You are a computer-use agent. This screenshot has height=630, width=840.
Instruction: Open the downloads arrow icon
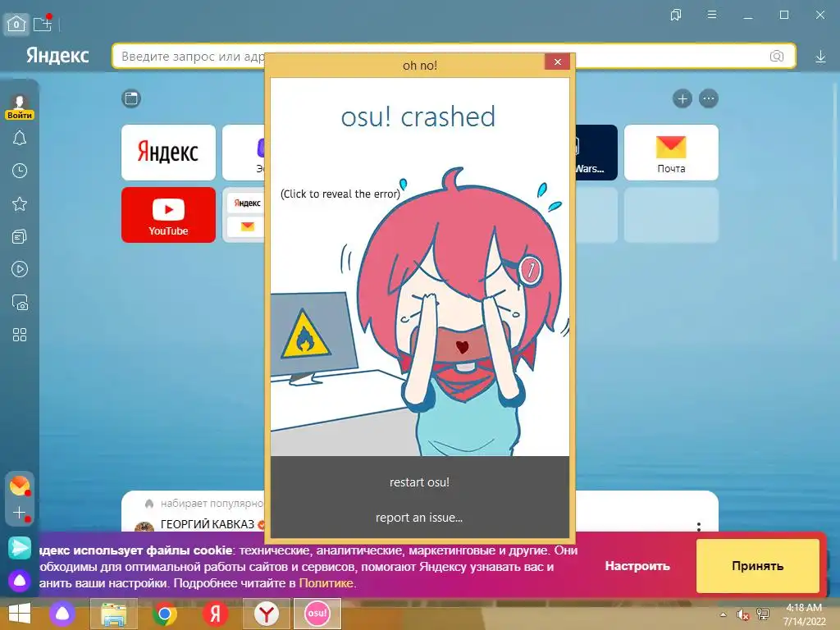[820, 57]
